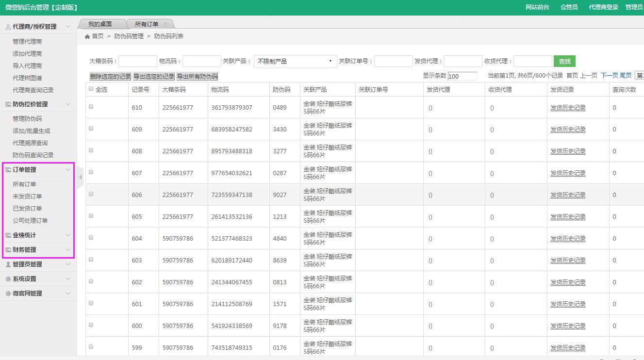Image resolution: width=644 pixels, height=360 pixels.
Task: Open the 关联产品 dropdown
Action: (295, 61)
